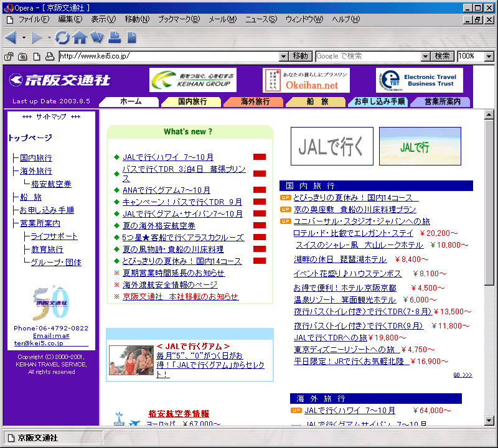This screenshot has height=448, width=498.
Task: Reload the page with the circular arrows icon
Action: [x=62, y=37]
